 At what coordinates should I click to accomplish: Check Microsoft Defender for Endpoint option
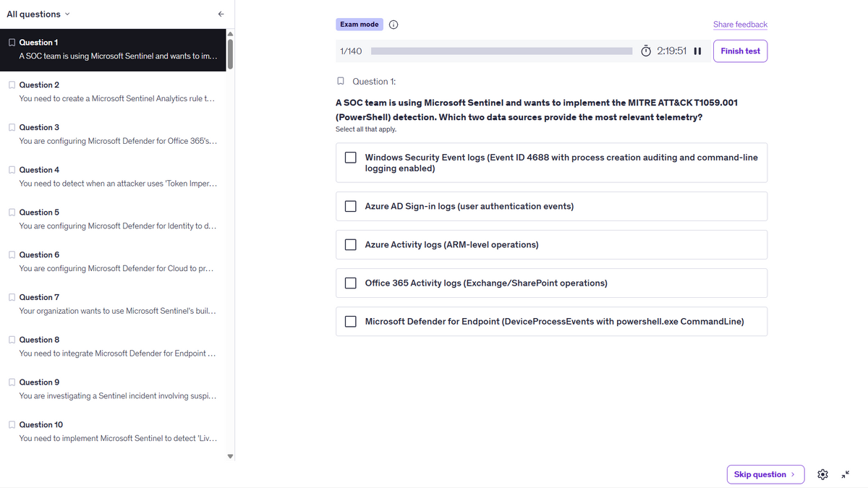tap(351, 321)
